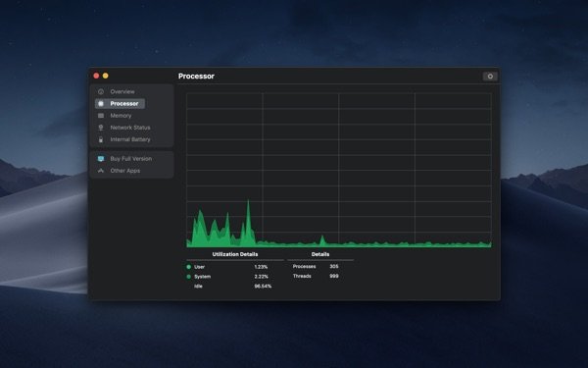Click the Details heading

pyautogui.click(x=320, y=254)
